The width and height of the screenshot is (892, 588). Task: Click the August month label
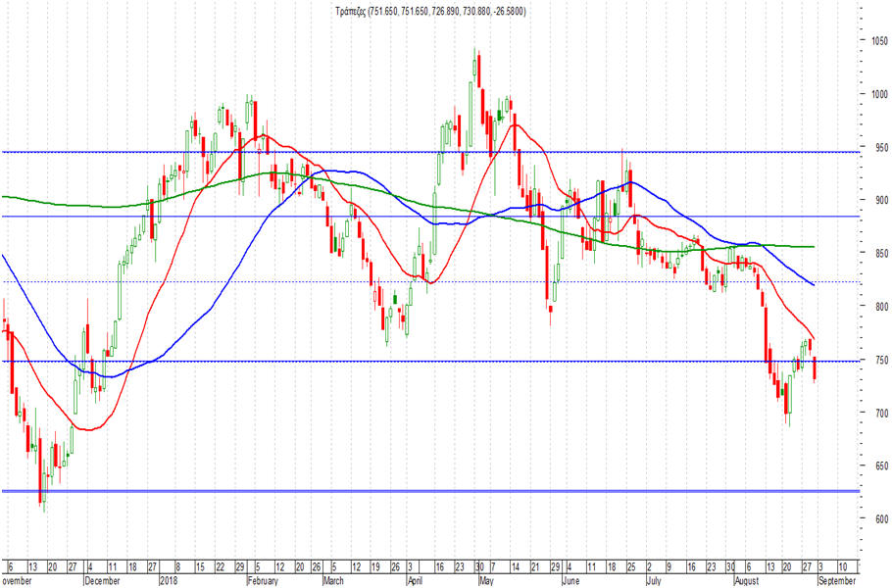click(x=746, y=581)
